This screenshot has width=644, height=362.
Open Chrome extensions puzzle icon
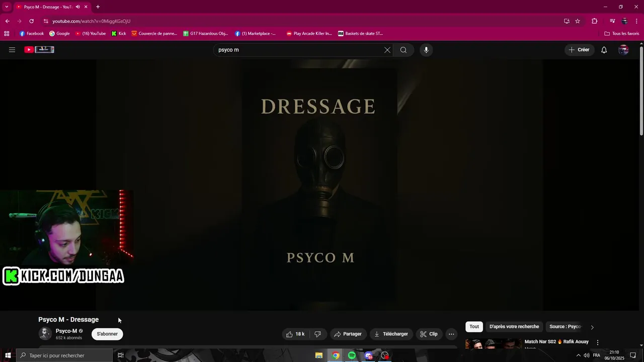click(594, 21)
